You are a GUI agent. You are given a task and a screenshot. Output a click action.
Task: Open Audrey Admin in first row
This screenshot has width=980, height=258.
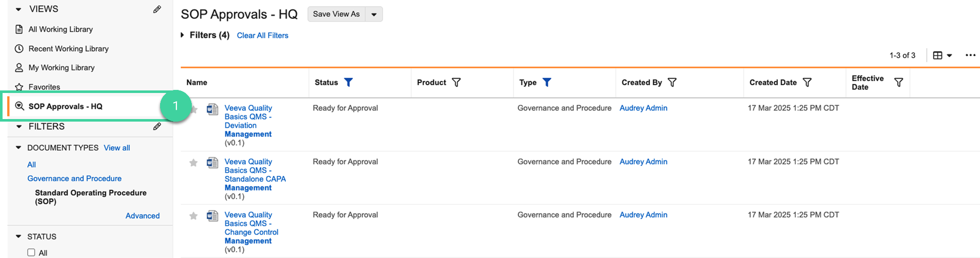point(643,108)
